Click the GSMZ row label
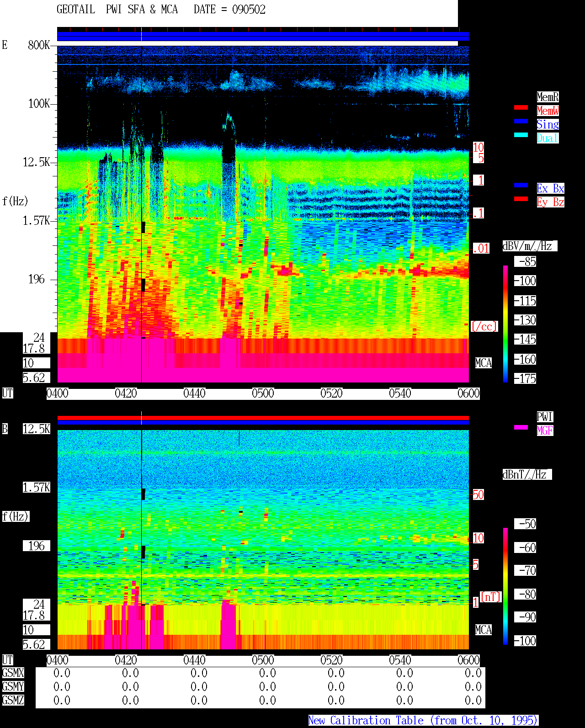 click(x=13, y=700)
